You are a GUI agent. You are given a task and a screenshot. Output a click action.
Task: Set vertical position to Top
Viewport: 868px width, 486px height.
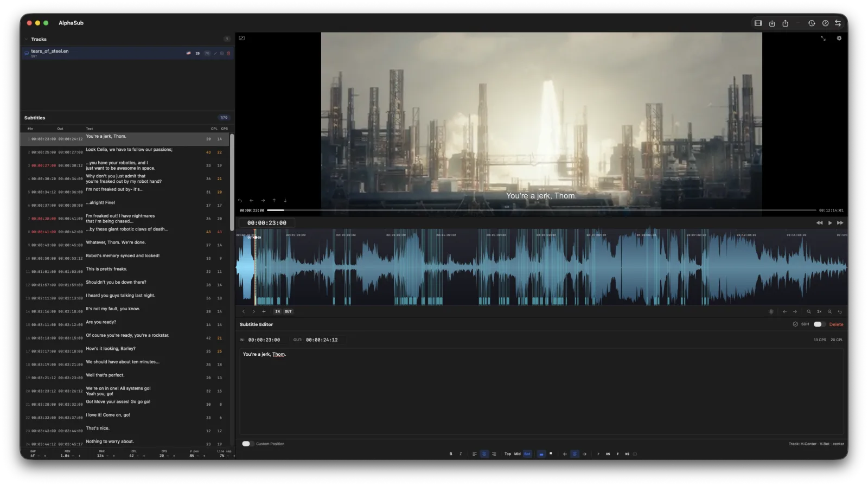(508, 454)
